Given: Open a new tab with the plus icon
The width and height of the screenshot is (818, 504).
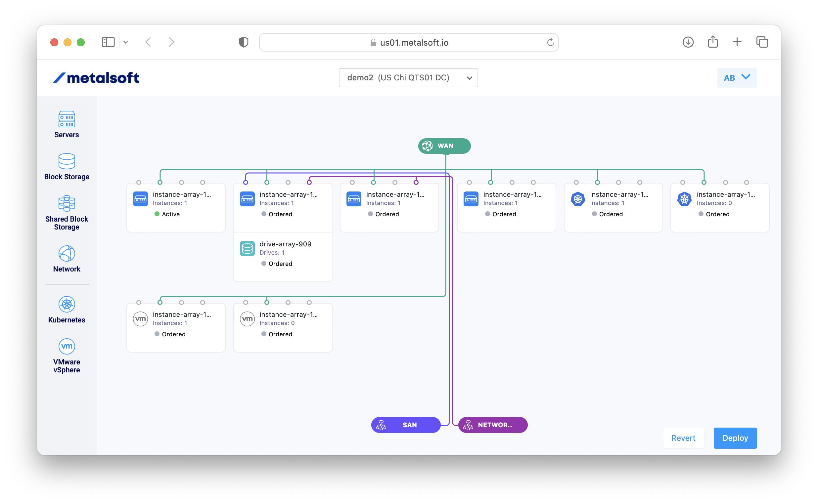Looking at the screenshot, I should tap(737, 42).
